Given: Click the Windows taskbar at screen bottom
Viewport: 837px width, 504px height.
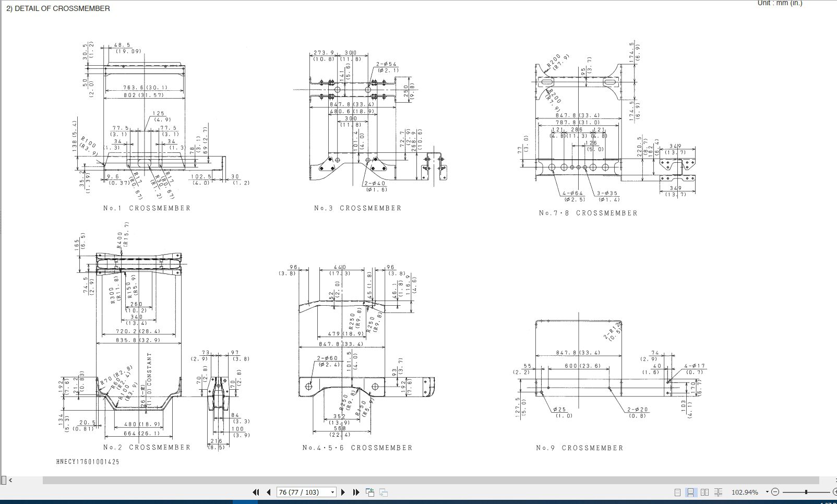Looking at the screenshot, I should [x=417, y=502].
